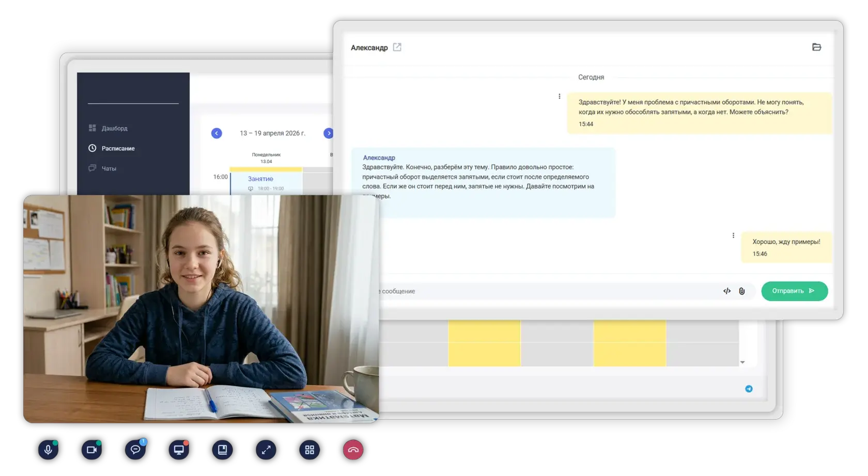Open Чаты in the sidebar
Image resolution: width=868 pixels, height=476 pixels.
tap(102, 168)
